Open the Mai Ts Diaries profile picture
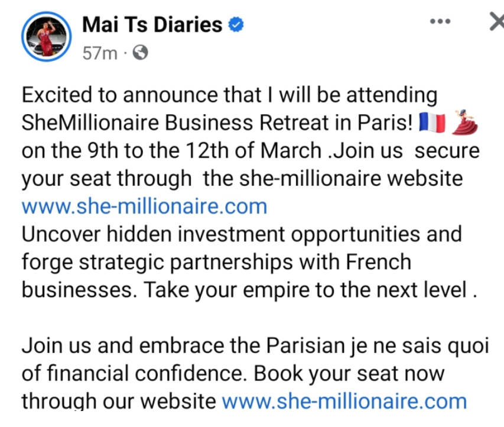 coord(47,36)
